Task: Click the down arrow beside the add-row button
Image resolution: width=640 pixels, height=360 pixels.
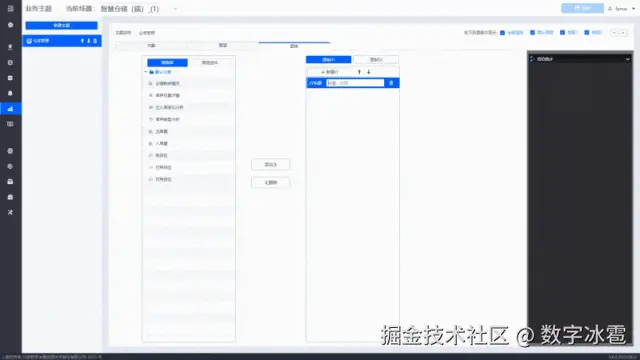Action: 369,72
